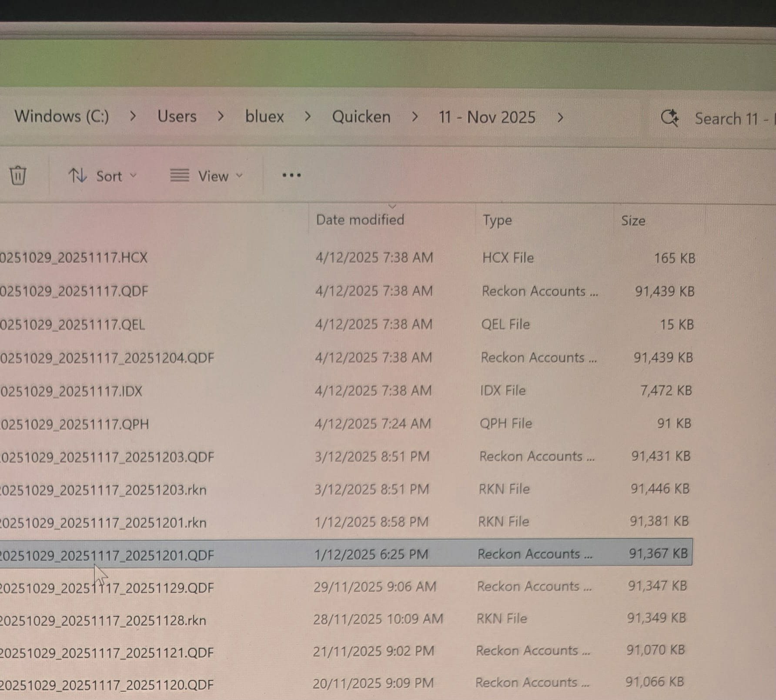This screenshot has width=776, height=700.
Task: Click the 29/11/2025 9:06 AM date cell
Action: pos(375,587)
